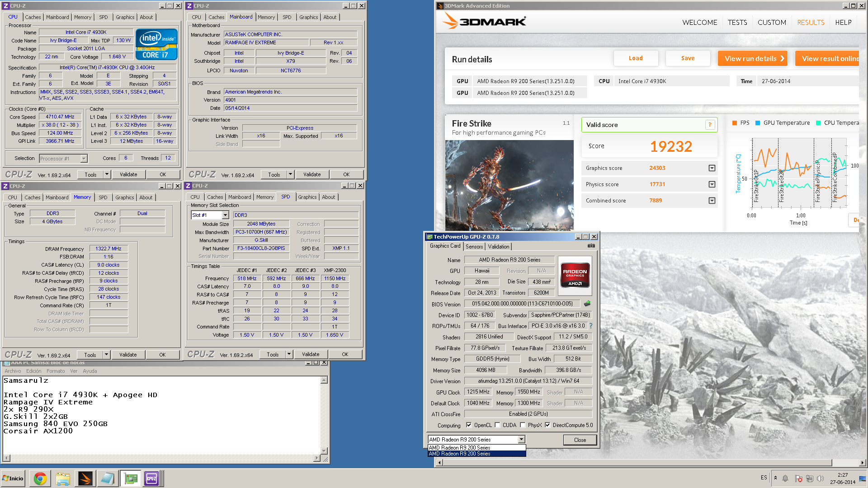Expand the Graphics score details
This screenshot has height=488, width=868.
[712, 168]
